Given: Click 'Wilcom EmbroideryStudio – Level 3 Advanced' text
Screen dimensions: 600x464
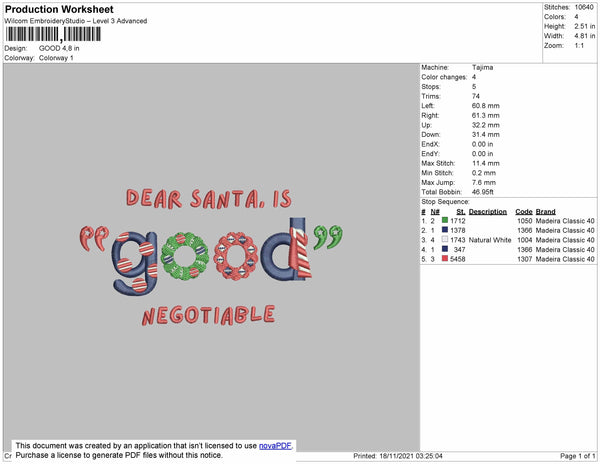Looking at the screenshot, I should point(76,21).
